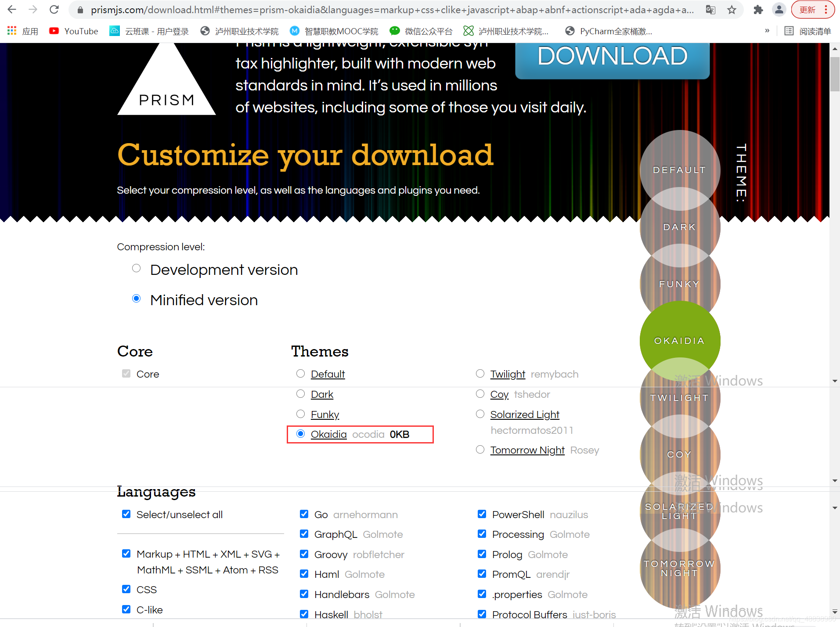Bookmark this page with the star icon
Screen dimensions: 840x627
(x=732, y=10)
